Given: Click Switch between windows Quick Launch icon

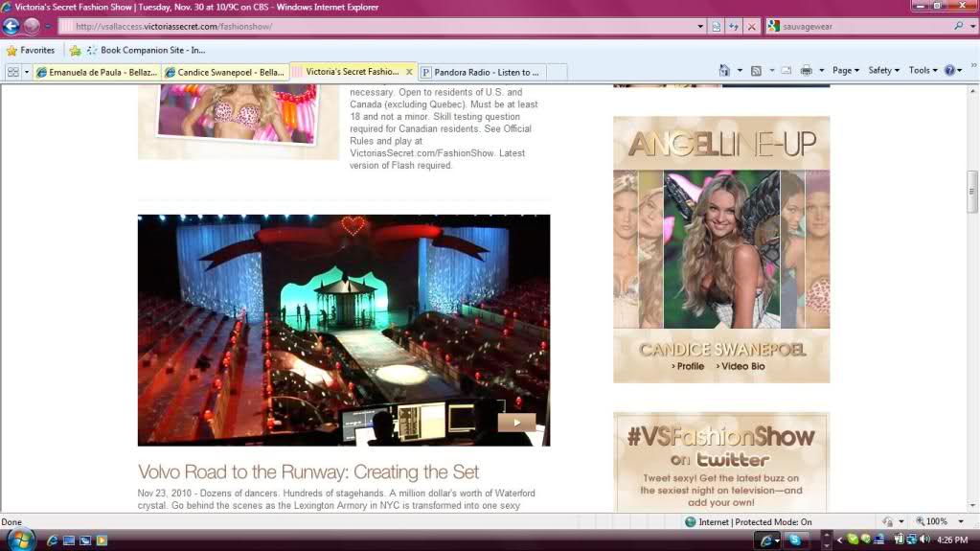Looking at the screenshot, I should tap(85, 540).
